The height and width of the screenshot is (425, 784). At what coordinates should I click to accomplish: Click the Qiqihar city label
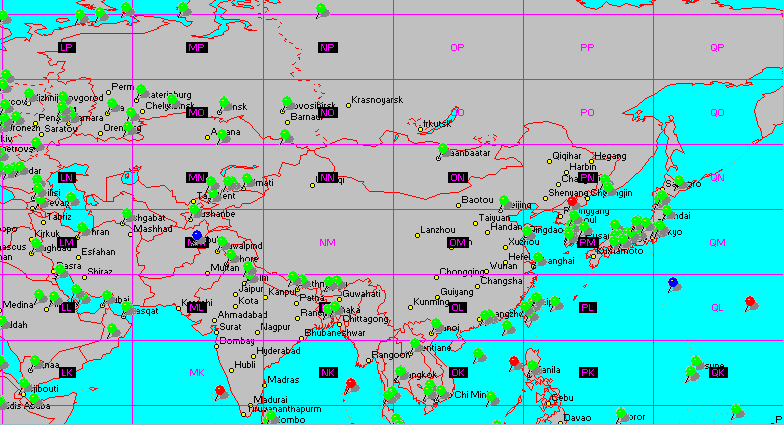(567, 156)
